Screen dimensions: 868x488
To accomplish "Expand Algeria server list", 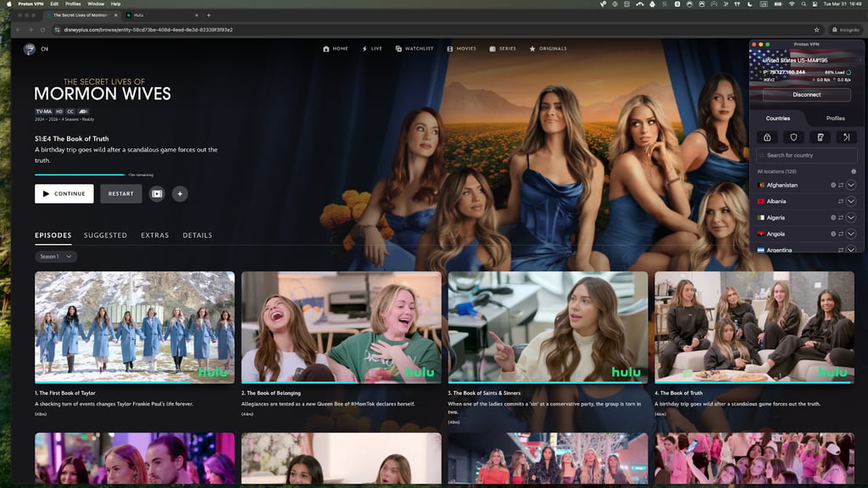I will pos(851,218).
